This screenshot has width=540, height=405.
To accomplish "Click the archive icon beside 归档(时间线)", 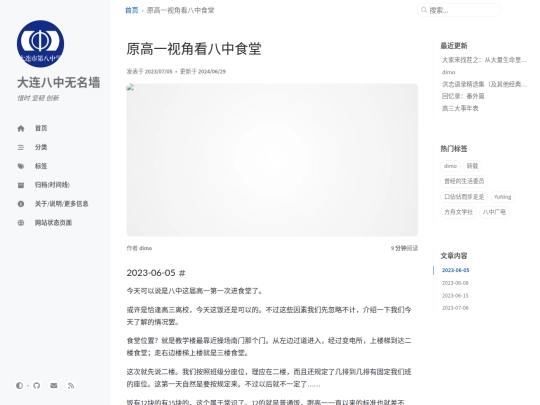I will click(21, 185).
